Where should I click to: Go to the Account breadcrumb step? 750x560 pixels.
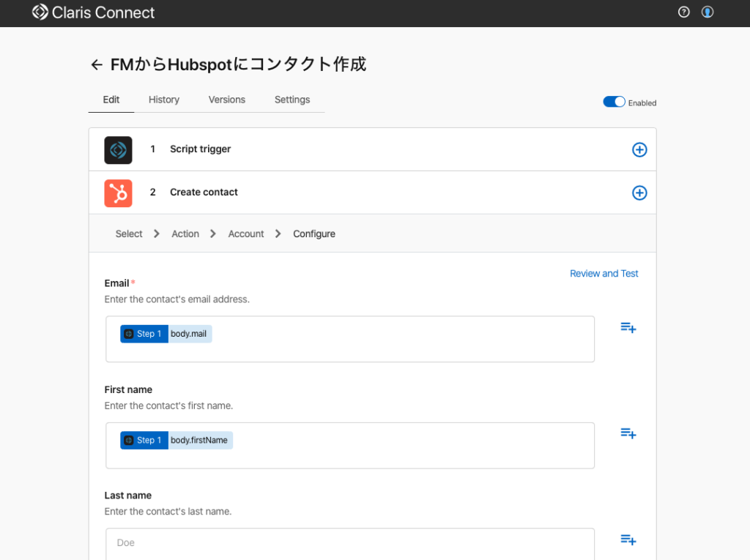click(x=246, y=234)
